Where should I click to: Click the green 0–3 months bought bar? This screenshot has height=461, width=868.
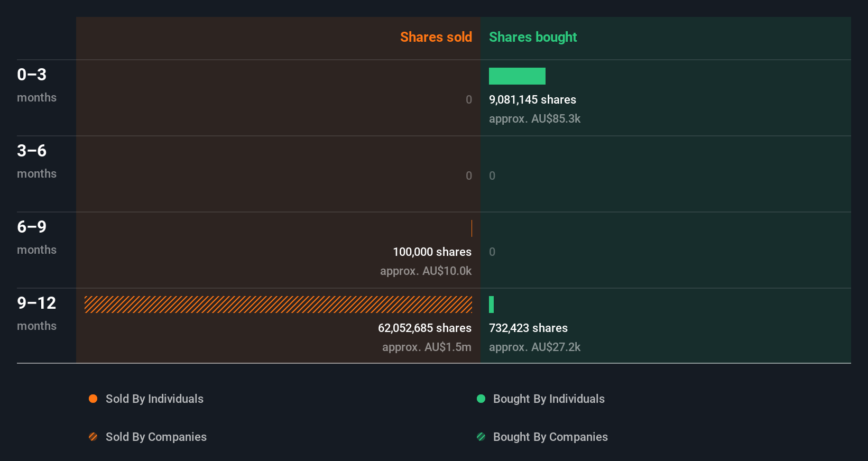517,76
